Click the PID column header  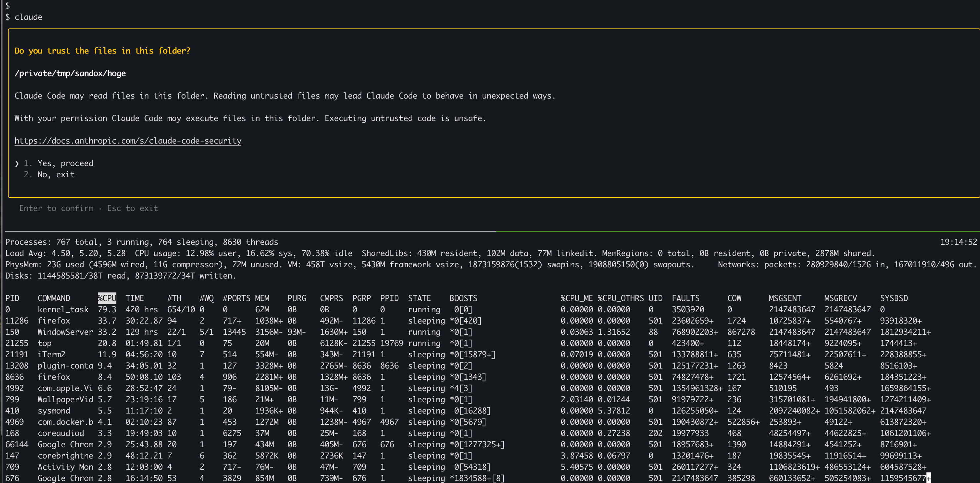click(13, 298)
